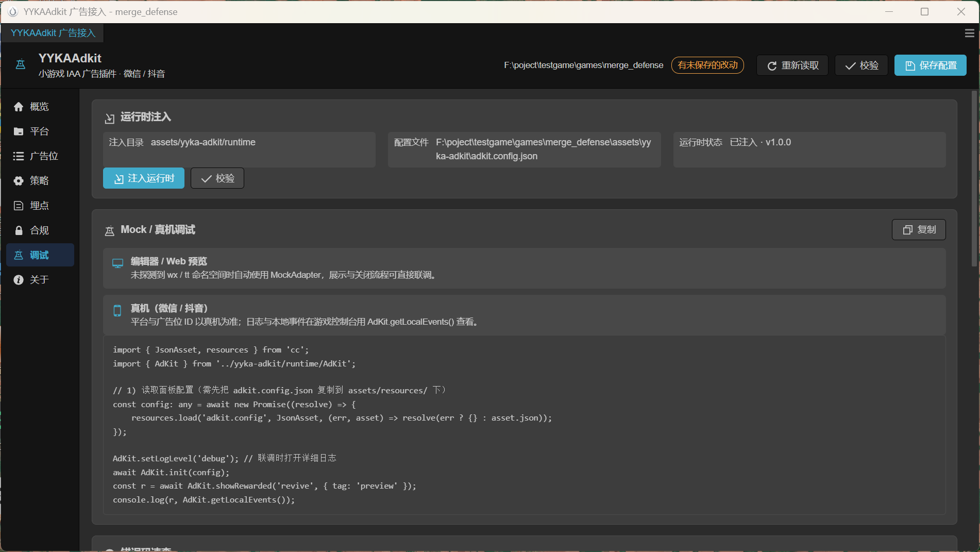Image resolution: width=980 pixels, height=552 pixels.
Task: Click the document icon beside 埋点
Action: [19, 206]
